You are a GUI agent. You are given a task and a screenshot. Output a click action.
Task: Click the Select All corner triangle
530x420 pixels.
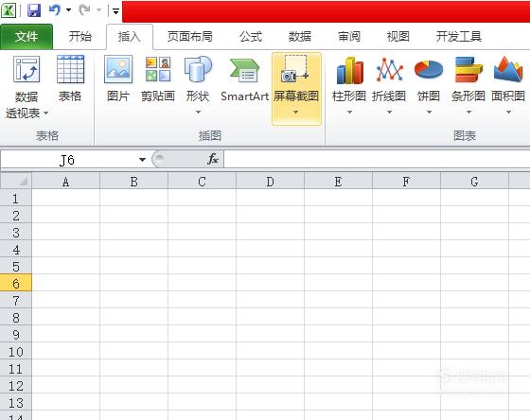[x=16, y=181]
